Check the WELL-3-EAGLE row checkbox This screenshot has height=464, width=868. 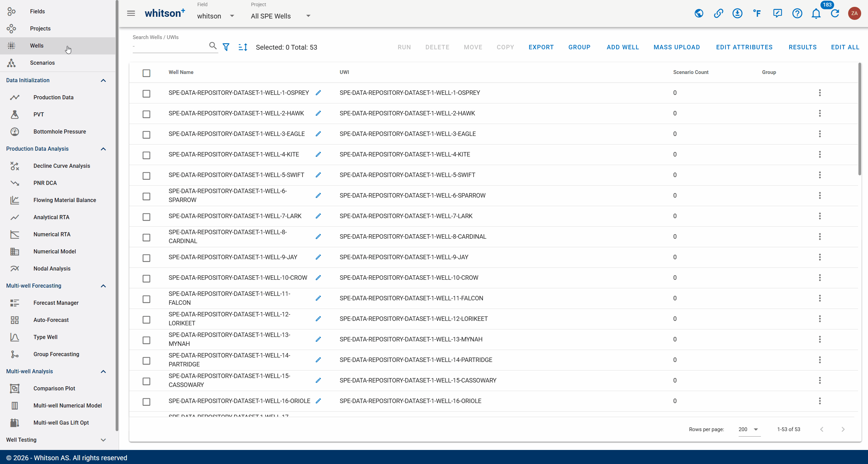point(146,135)
